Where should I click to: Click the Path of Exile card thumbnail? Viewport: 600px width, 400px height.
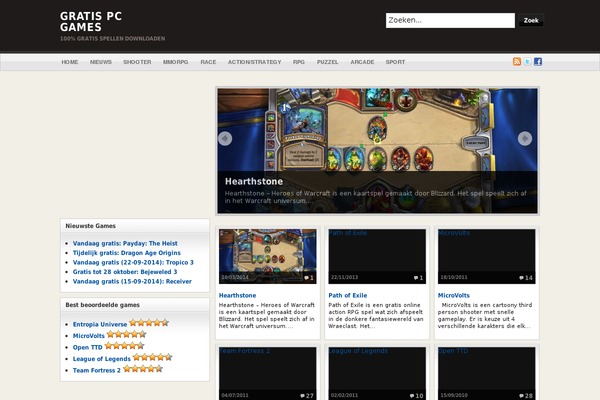point(377,256)
